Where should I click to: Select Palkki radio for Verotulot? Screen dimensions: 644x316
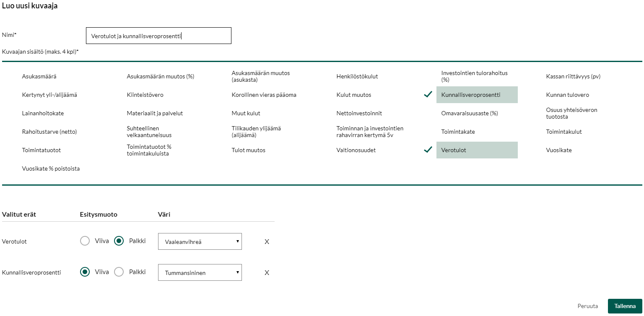(x=119, y=241)
